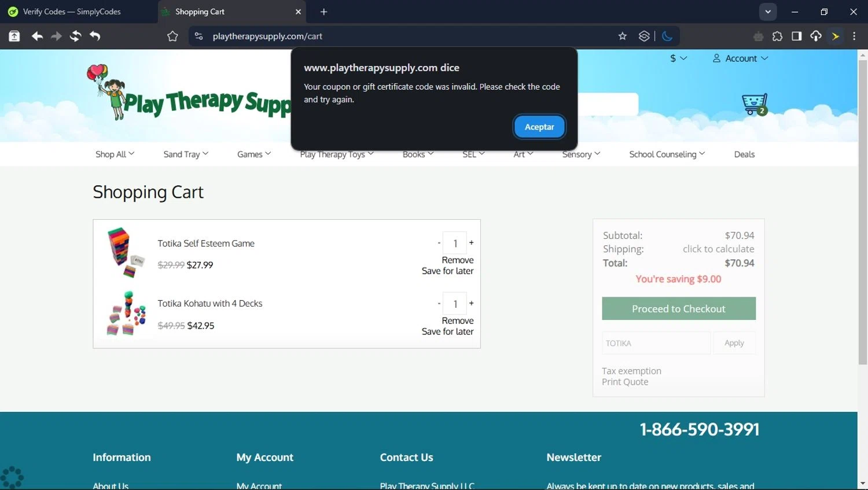Toggle the browser side panel icon

click(x=797, y=36)
